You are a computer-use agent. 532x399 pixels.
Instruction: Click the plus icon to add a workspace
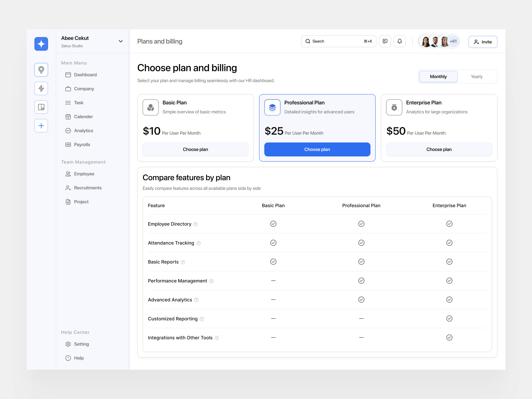41,126
